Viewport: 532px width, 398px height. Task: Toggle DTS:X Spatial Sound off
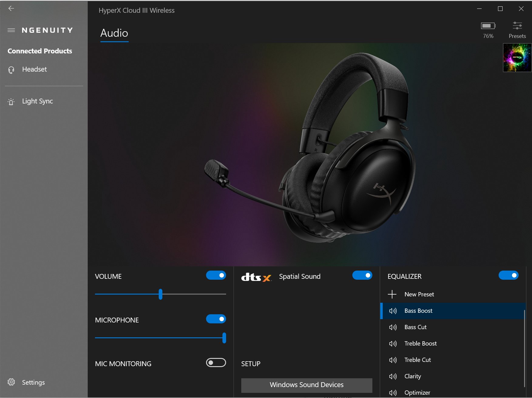pyautogui.click(x=362, y=275)
